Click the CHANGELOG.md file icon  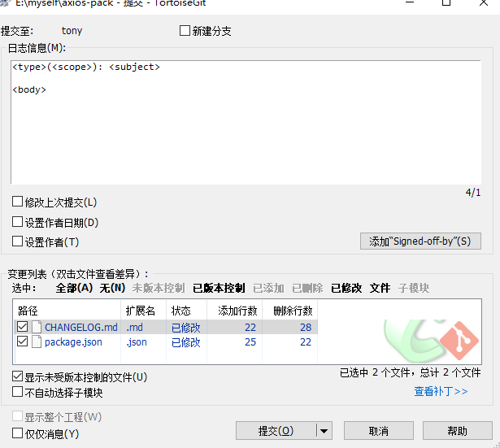[37, 327]
